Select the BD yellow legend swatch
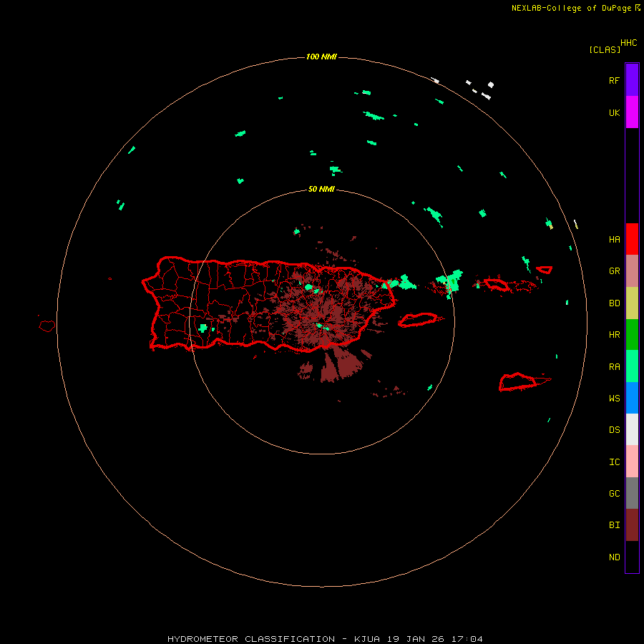Image resolution: width=644 pixels, height=644 pixels. (x=632, y=303)
